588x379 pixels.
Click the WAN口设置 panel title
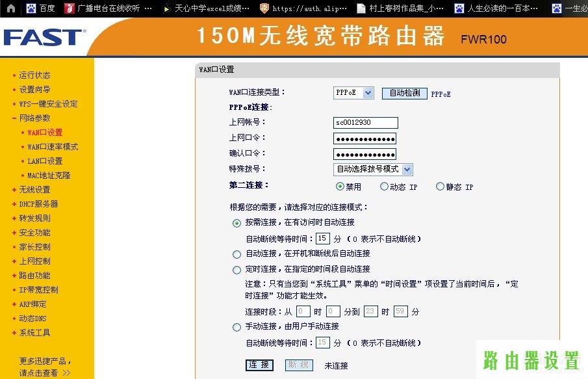(x=216, y=70)
